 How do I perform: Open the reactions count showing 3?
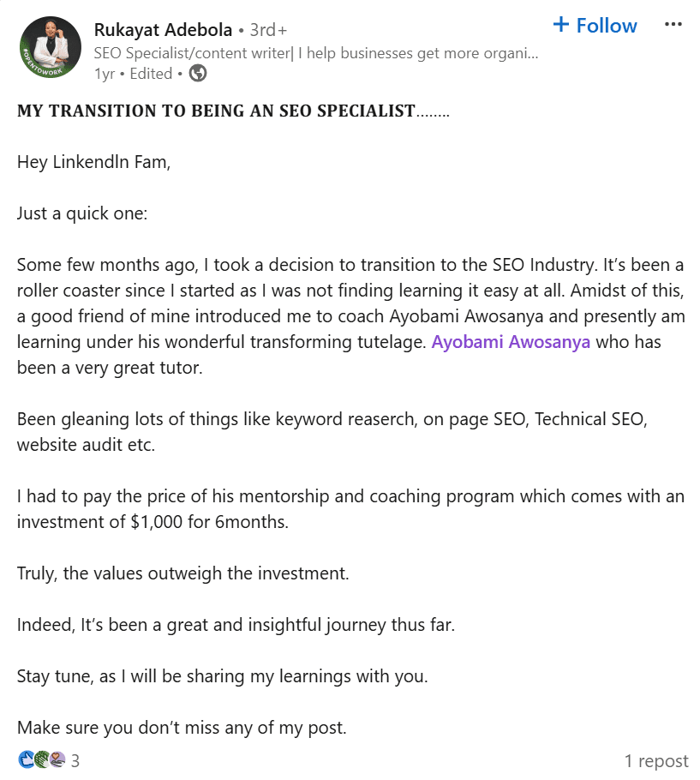click(75, 760)
